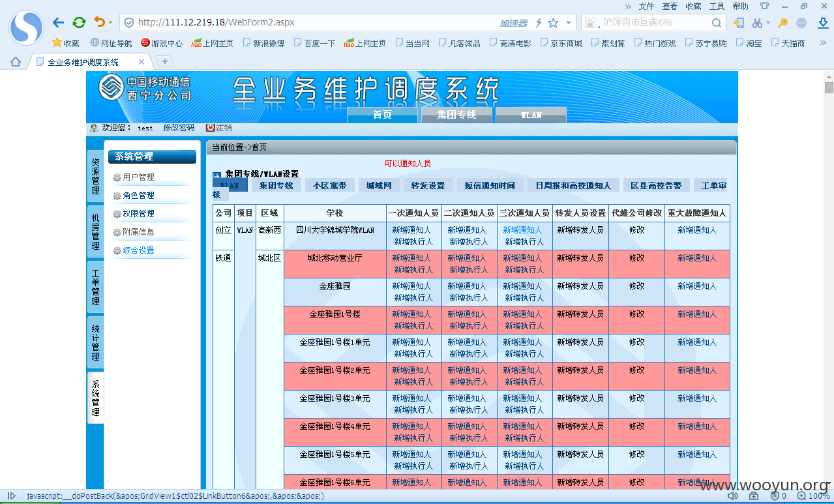This screenshot has height=504, width=834.
Task: Open the downloads arrow icon
Action: pyautogui.click(x=822, y=23)
